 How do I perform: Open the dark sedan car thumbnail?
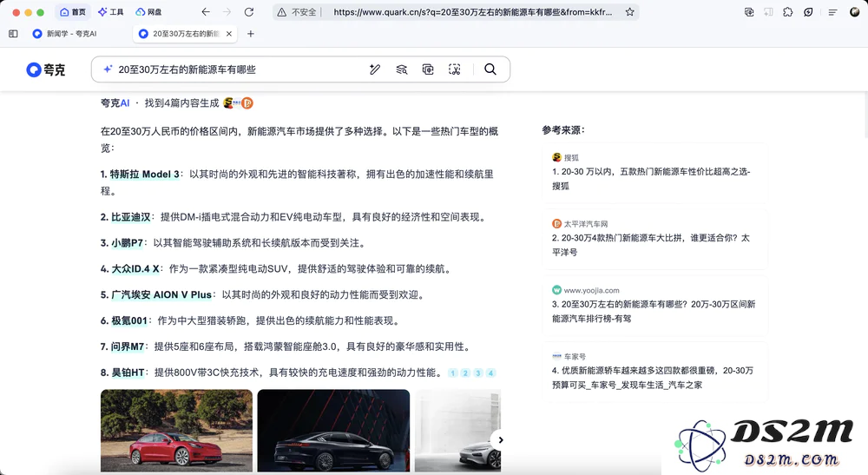click(x=333, y=431)
